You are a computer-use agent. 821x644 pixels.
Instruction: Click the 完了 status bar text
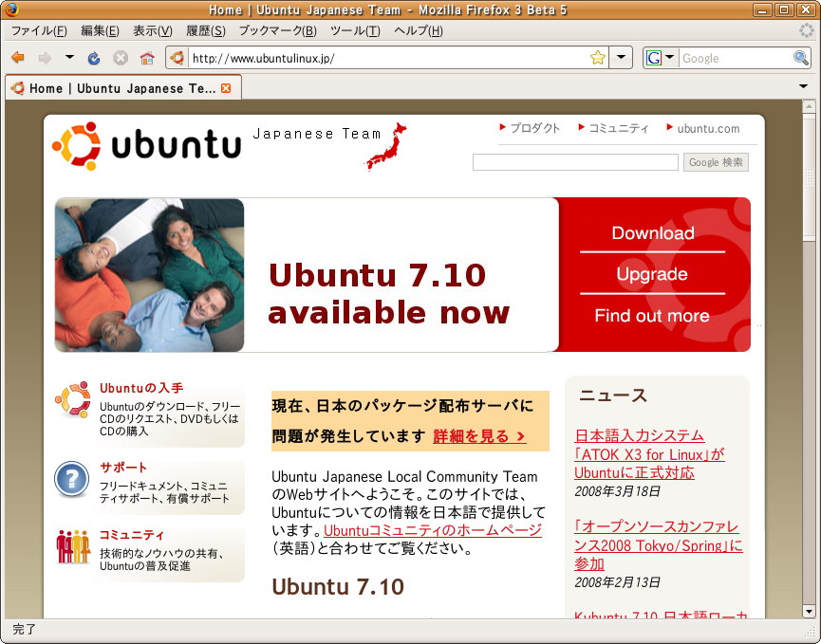click(24, 630)
